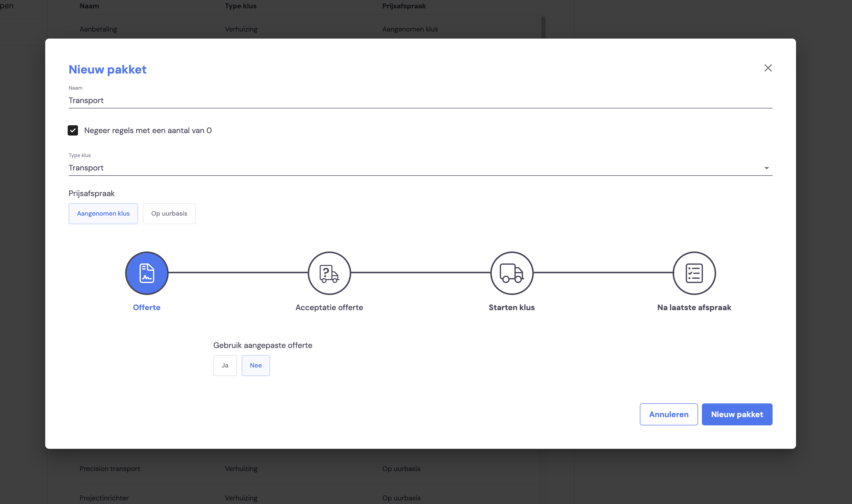Confirm with the Nieuw pakket button

tap(737, 414)
